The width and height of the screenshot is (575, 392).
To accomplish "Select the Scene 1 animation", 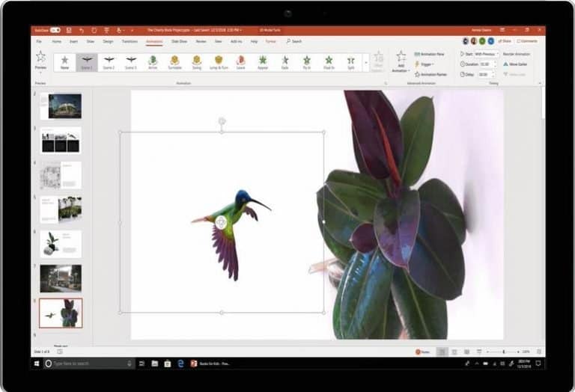I will (x=87, y=62).
